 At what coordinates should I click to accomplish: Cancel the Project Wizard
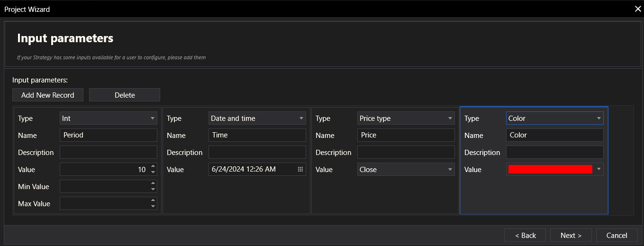click(x=617, y=235)
